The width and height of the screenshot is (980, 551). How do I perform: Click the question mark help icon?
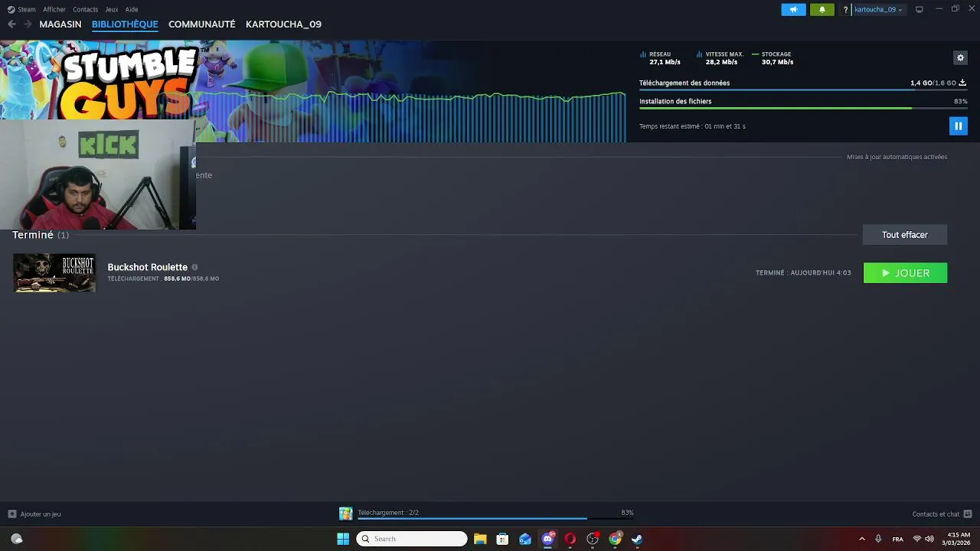[x=845, y=10]
